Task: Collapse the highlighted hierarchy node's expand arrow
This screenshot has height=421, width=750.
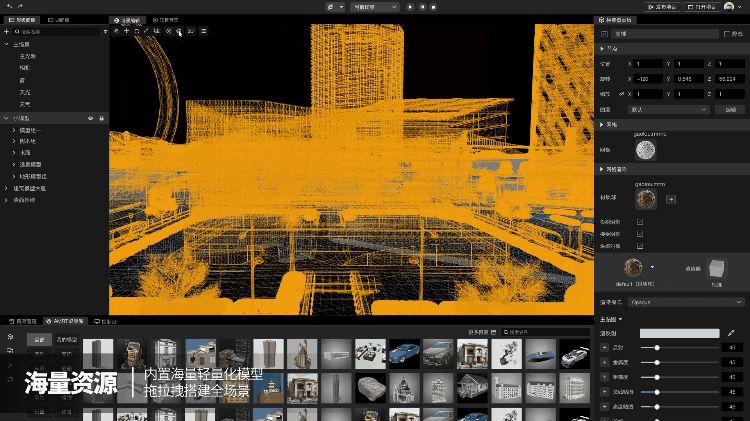Action: pos(6,118)
